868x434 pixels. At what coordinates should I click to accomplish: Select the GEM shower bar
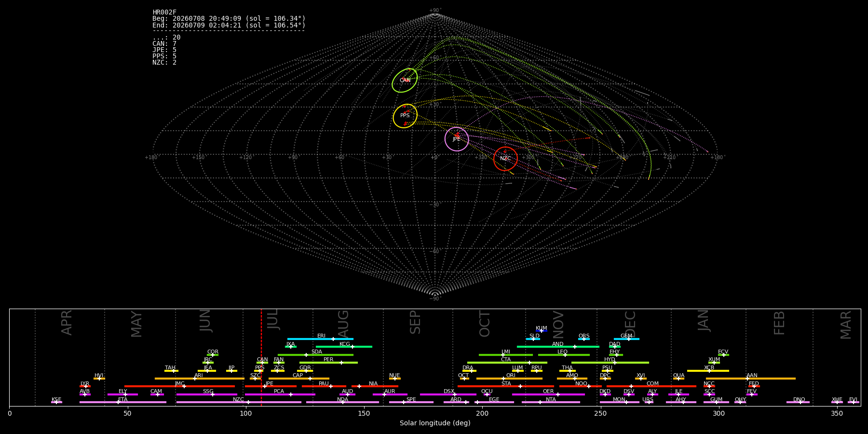click(626, 339)
